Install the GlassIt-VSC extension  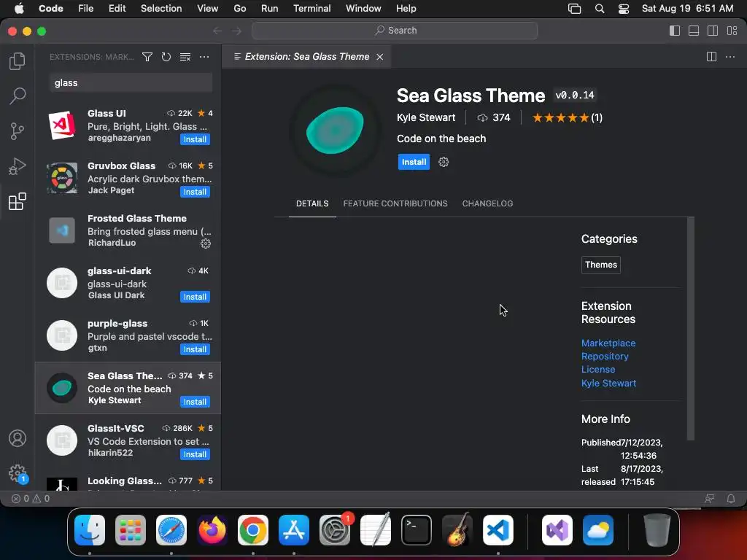(195, 455)
